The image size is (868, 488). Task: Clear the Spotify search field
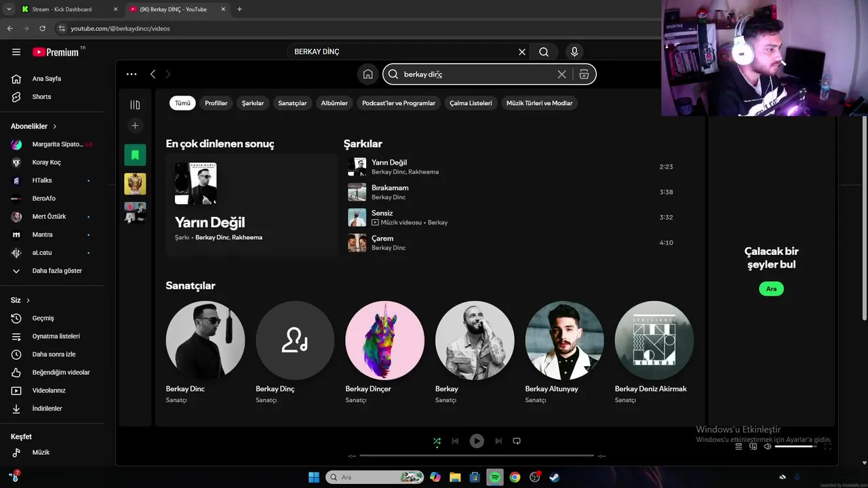coord(561,74)
